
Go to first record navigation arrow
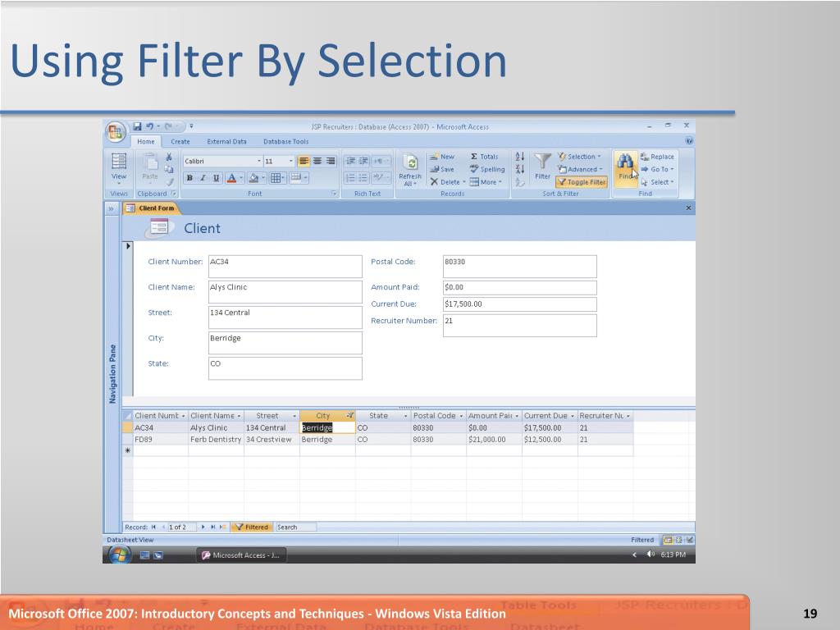tap(153, 527)
